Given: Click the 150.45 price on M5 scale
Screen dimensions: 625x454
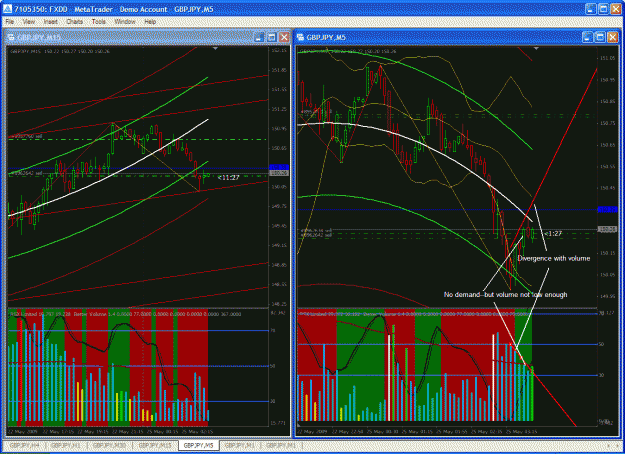Looking at the screenshot, I should coord(607,188).
